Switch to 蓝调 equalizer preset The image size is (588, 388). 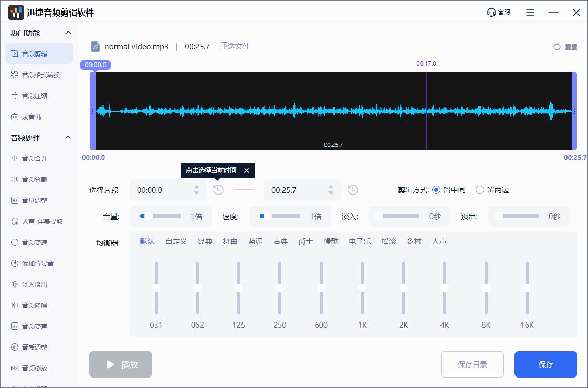[x=255, y=241]
